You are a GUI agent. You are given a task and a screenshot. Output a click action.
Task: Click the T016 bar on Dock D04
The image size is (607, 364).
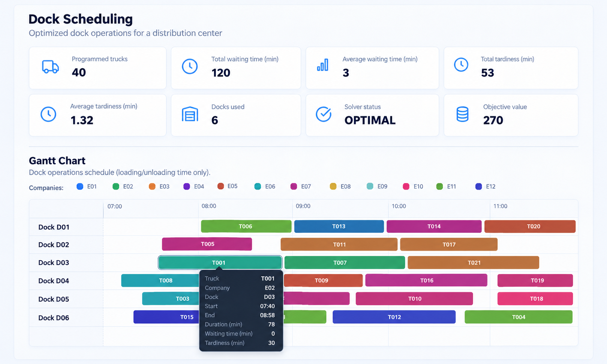click(426, 280)
